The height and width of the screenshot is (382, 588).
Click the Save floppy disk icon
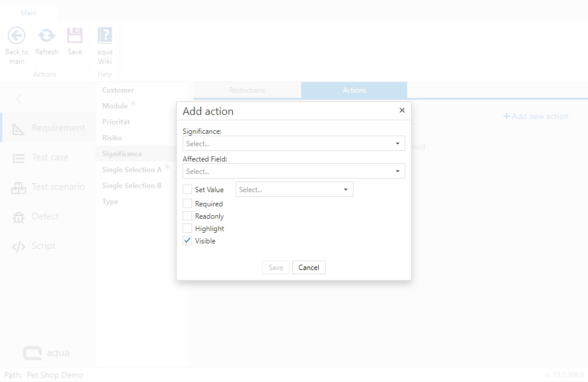pos(75,36)
